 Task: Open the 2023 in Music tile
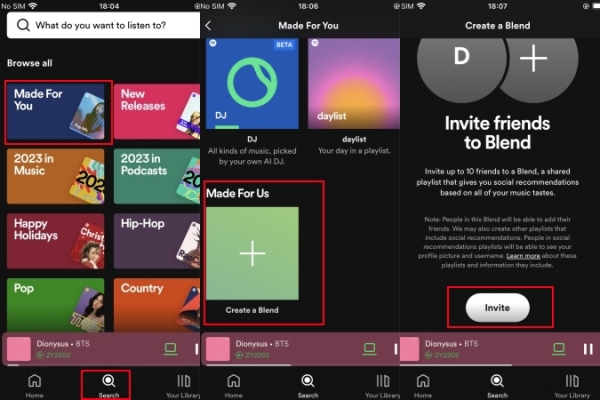(x=55, y=176)
